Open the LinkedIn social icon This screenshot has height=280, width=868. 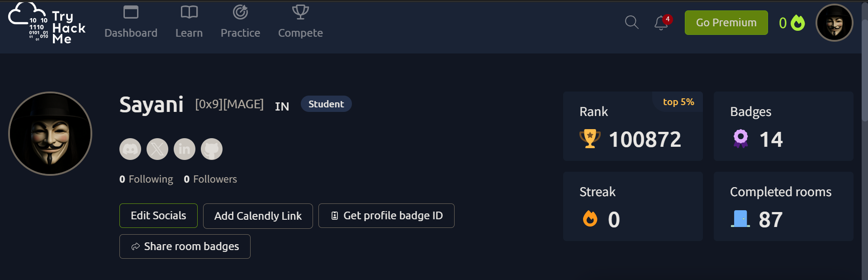click(x=184, y=149)
